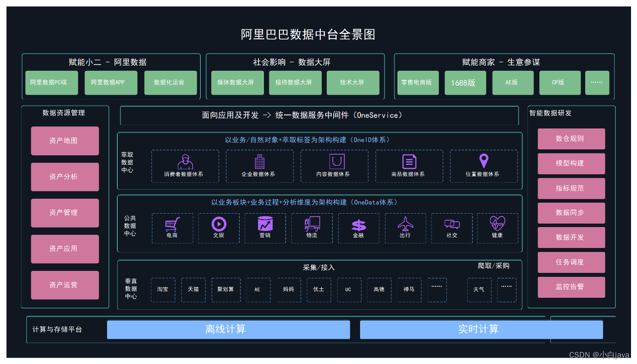This screenshot has width=637, height=364.
Task: Select the 妈妈 dashed box
Action: [288, 290]
